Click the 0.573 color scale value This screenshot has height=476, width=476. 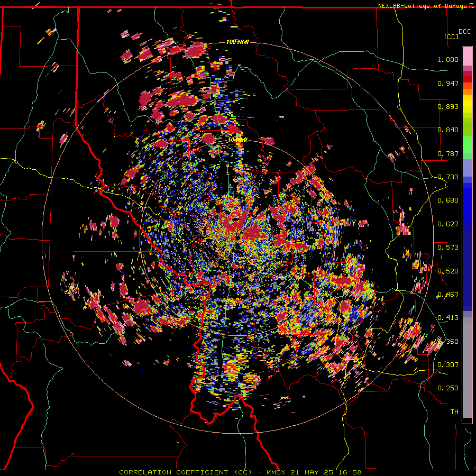[x=448, y=247]
